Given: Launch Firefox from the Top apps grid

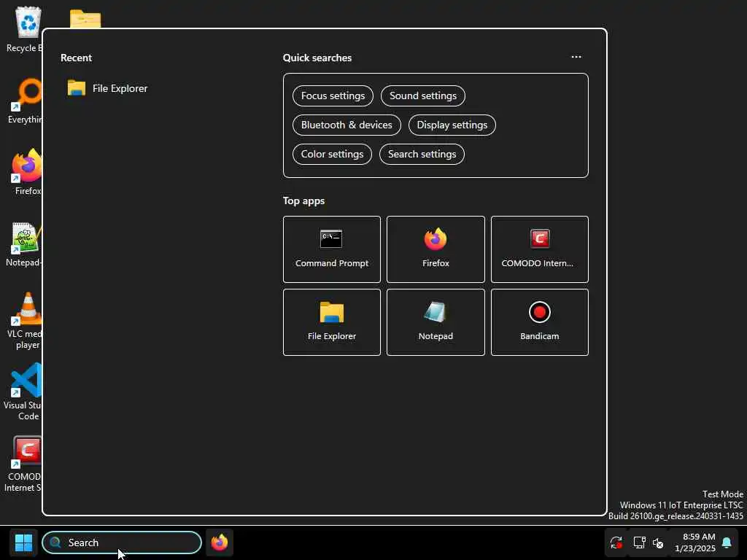Looking at the screenshot, I should pyautogui.click(x=436, y=249).
